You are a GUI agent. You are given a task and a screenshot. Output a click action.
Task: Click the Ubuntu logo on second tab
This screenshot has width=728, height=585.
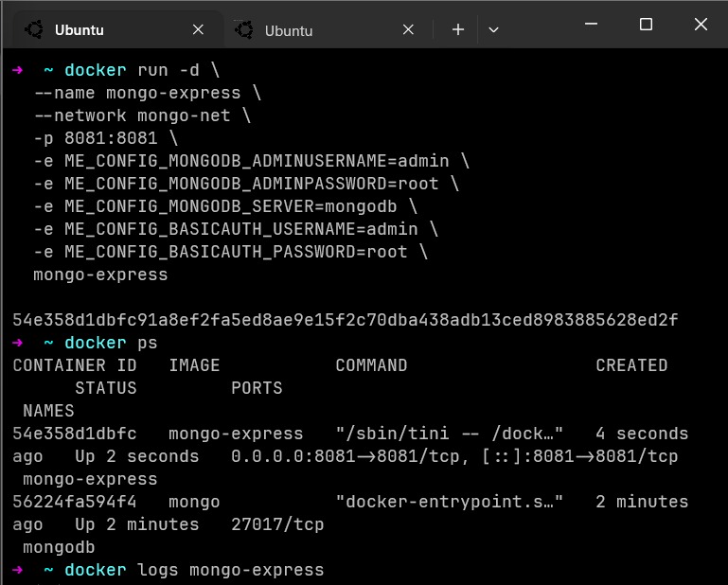click(244, 30)
